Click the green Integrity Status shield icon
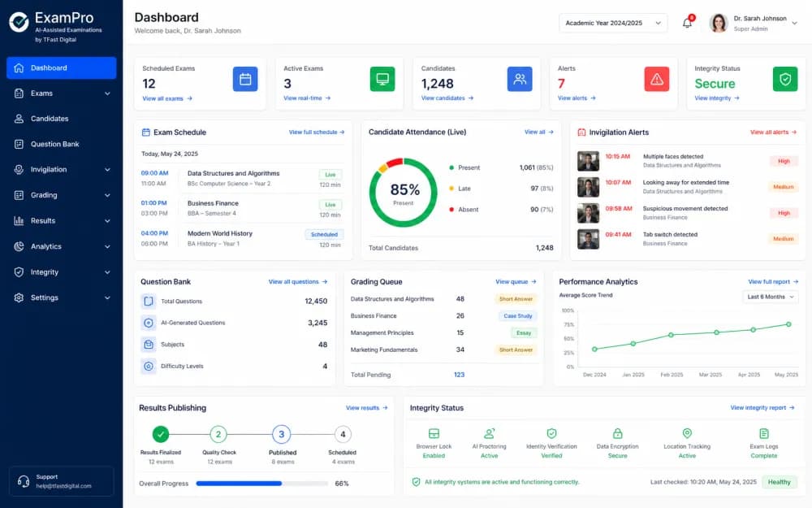812x508 pixels. tap(785, 80)
